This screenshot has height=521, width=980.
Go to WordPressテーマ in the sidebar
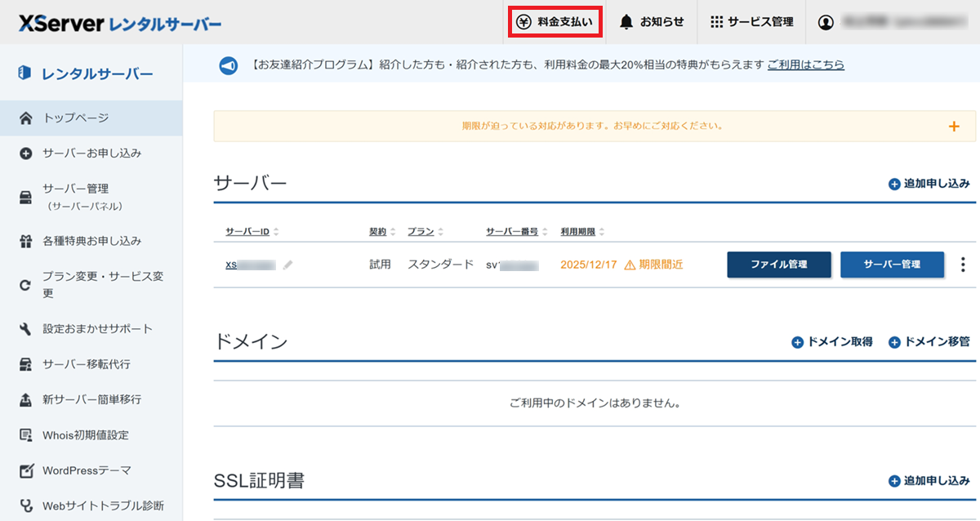coord(87,470)
